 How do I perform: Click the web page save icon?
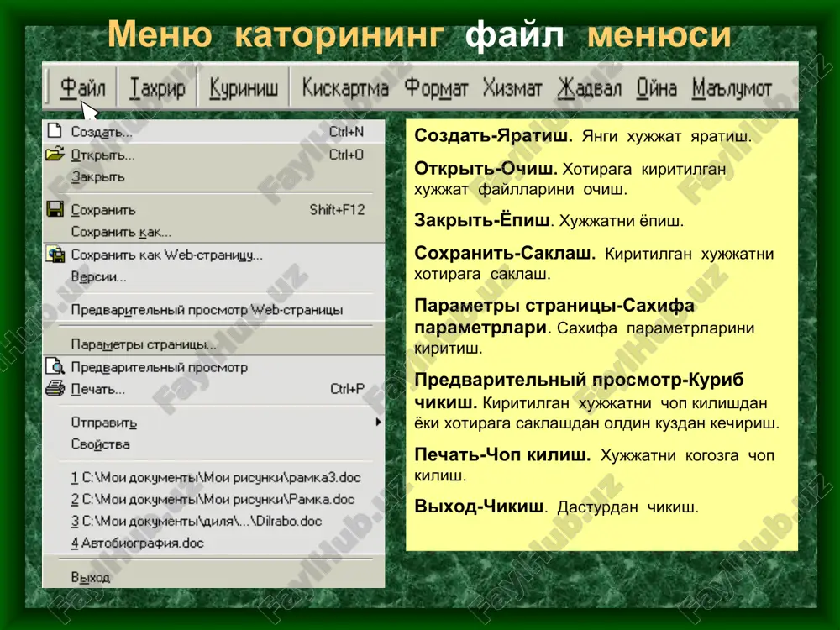pos(55,255)
